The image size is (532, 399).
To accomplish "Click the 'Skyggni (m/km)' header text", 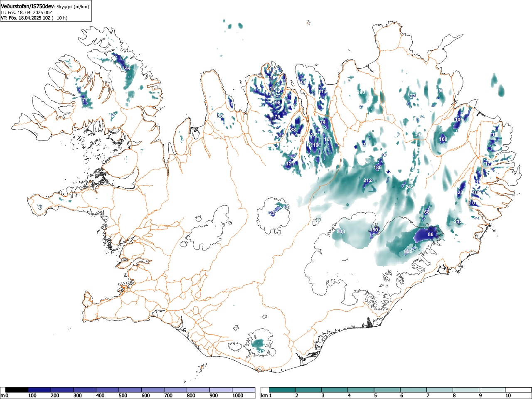I will 72,7.
